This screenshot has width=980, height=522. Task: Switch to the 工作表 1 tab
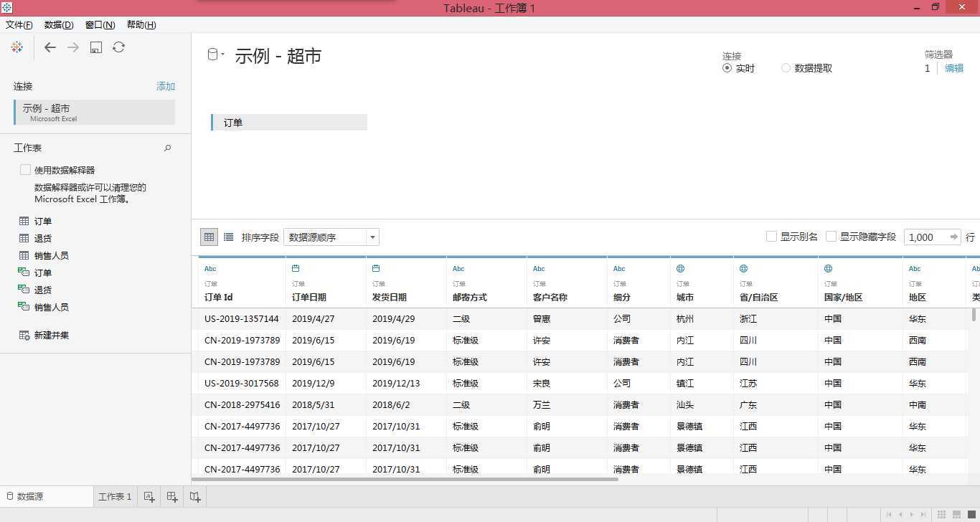click(x=115, y=496)
